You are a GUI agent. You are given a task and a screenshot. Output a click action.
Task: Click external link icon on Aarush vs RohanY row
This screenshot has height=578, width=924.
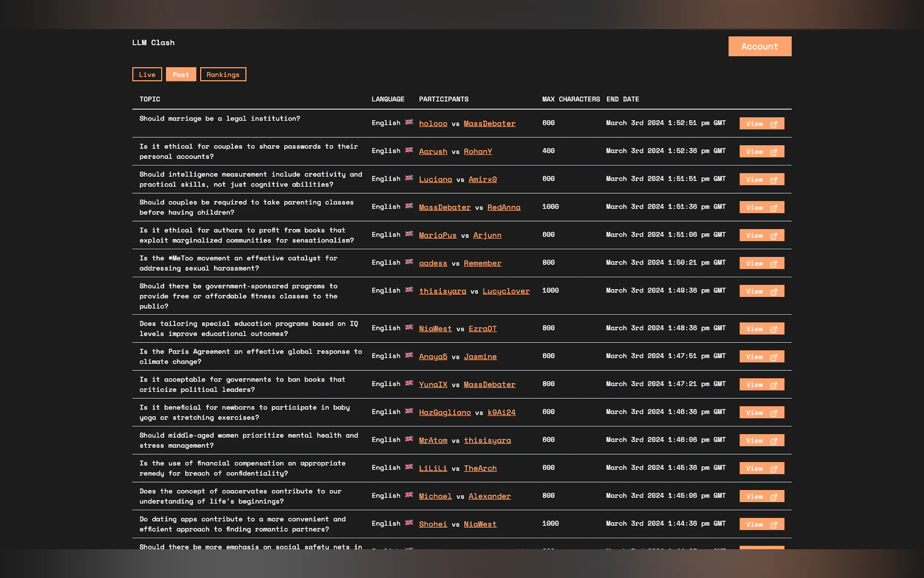773,152
